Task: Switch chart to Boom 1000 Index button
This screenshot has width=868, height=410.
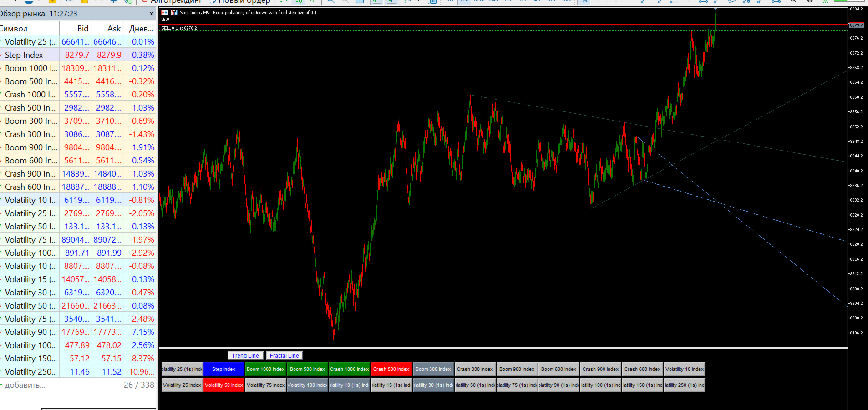Action: pyautogui.click(x=265, y=369)
